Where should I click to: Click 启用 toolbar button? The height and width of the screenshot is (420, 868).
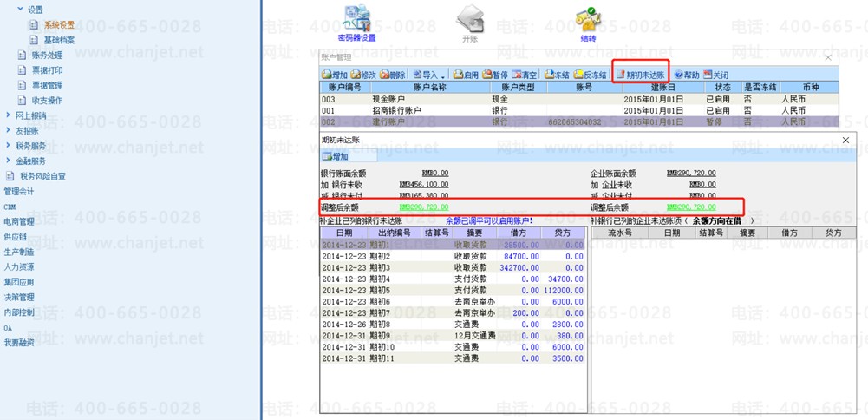467,75
